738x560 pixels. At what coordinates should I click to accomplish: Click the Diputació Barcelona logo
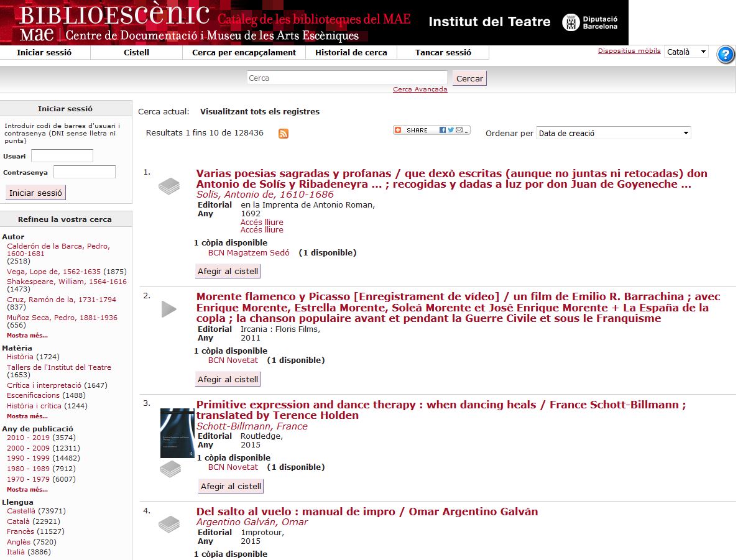[590, 22]
